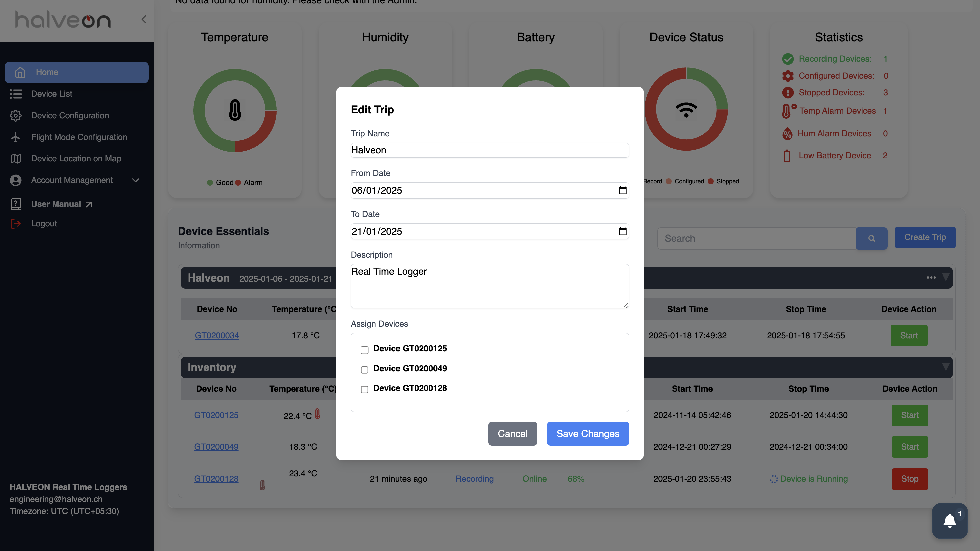The height and width of the screenshot is (551, 980).
Task: Click the 68% battery value
Action: click(576, 479)
